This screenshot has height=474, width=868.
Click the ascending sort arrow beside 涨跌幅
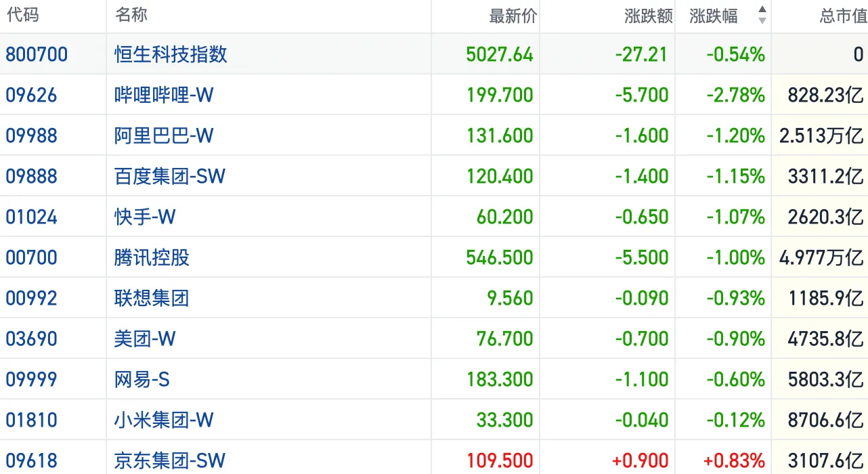762,9
